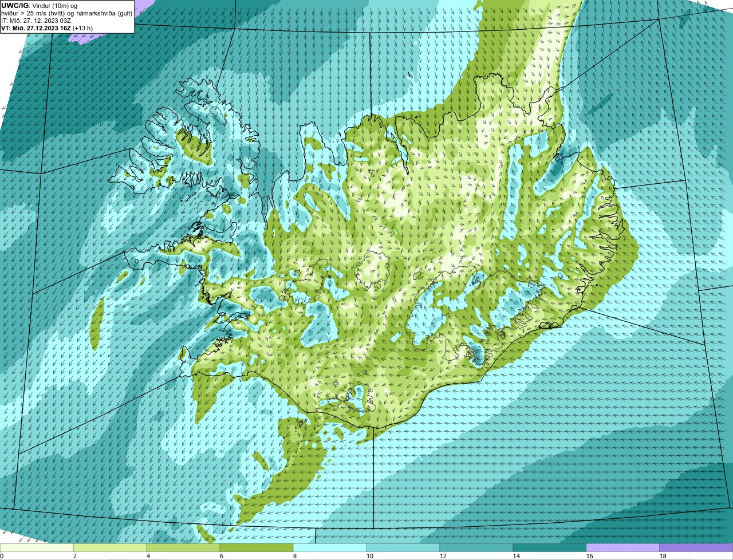Screen dimensions: 733x560
Task: Click the "UWC/IG: Vindur (10m) og" title line
Action: pos(40,5)
